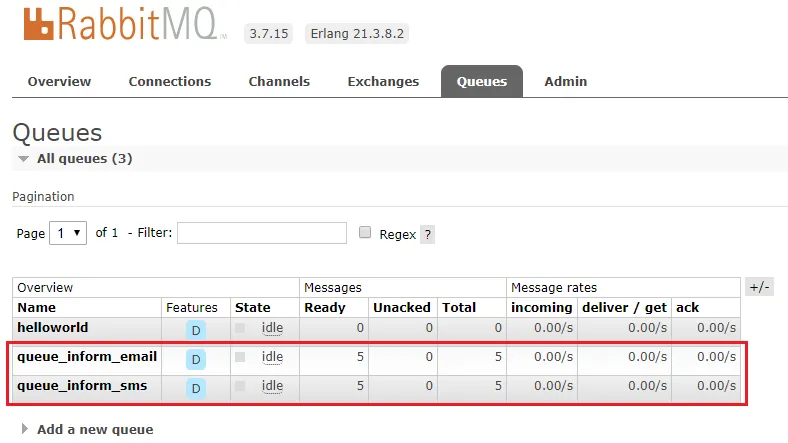
Task: Click the queue_inform_sms state indicator square
Action: point(240,387)
